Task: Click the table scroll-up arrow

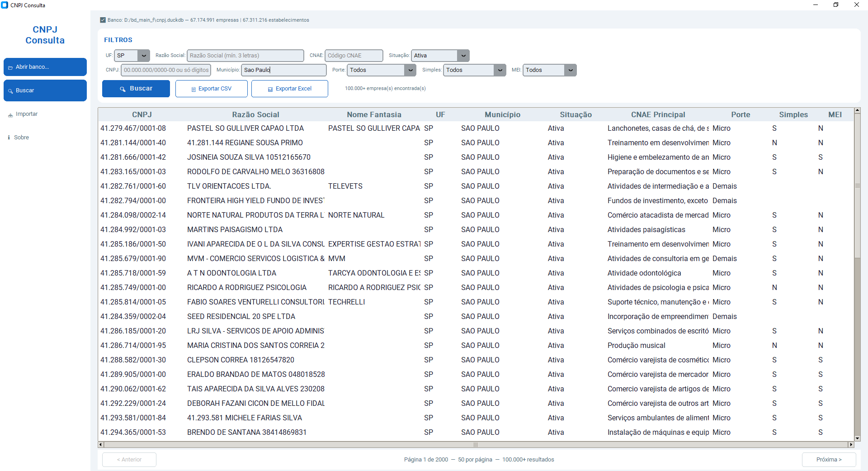Action: pyautogui.click(x=857, y=110)
